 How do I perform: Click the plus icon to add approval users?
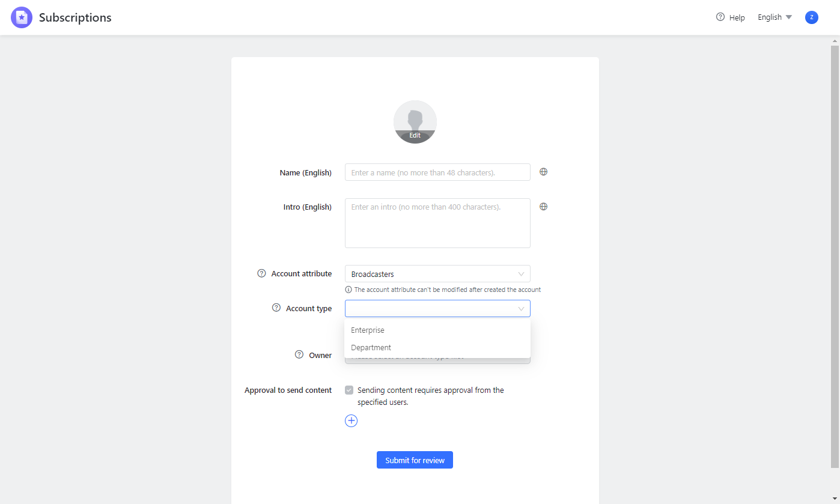(351, 421)
